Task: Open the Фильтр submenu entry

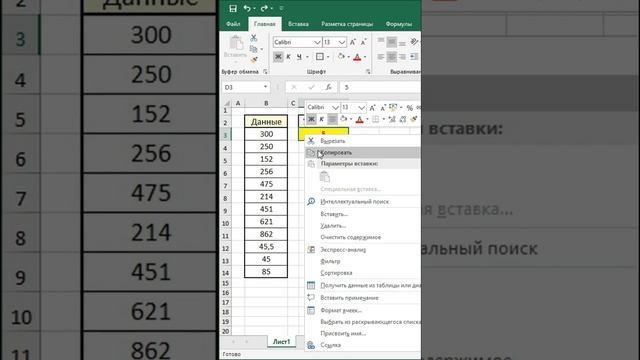Action: point(363,261)
